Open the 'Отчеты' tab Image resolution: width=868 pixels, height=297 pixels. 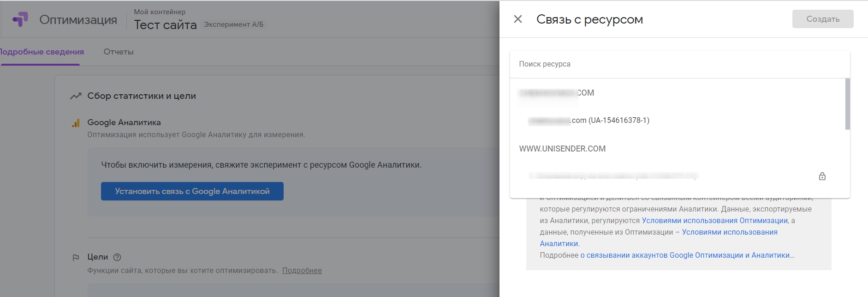119,52
